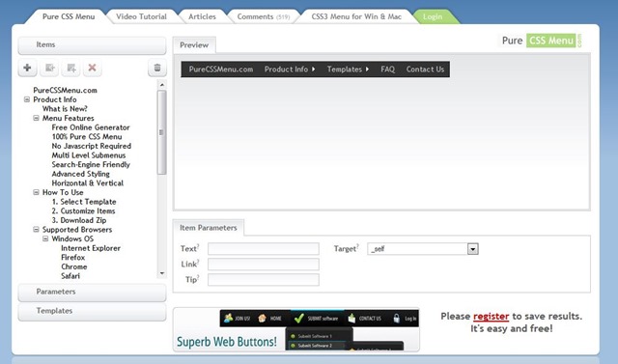Click Templates in preview menu bar

348,70
